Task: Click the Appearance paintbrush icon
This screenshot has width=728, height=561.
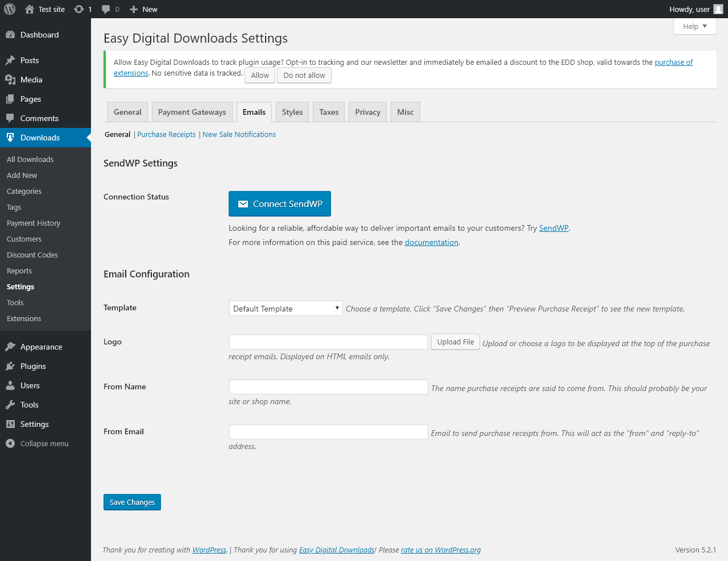Action: [10, 347]
